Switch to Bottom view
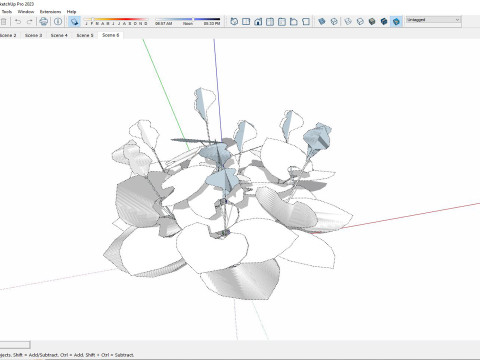 point(306,22)
